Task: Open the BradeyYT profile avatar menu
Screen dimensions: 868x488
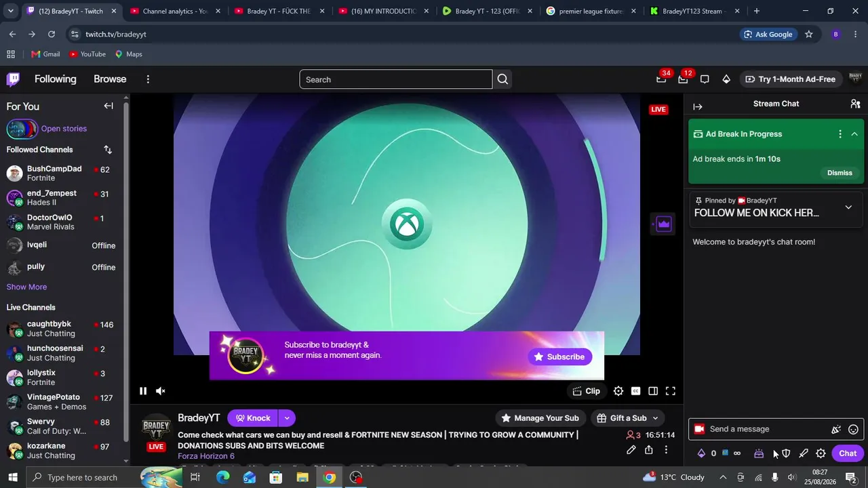Action: [x=855, y=79]
